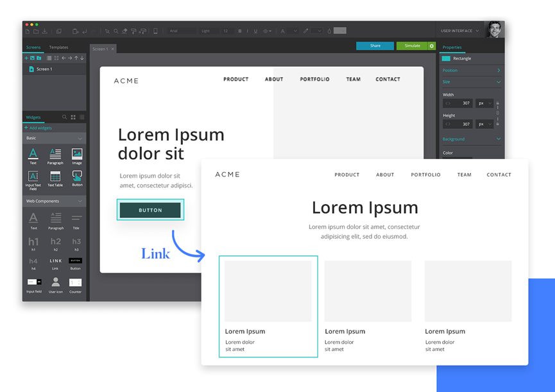The image size is (555, 392).
Task: Click the water drop opacity icon
Action: 329,31
